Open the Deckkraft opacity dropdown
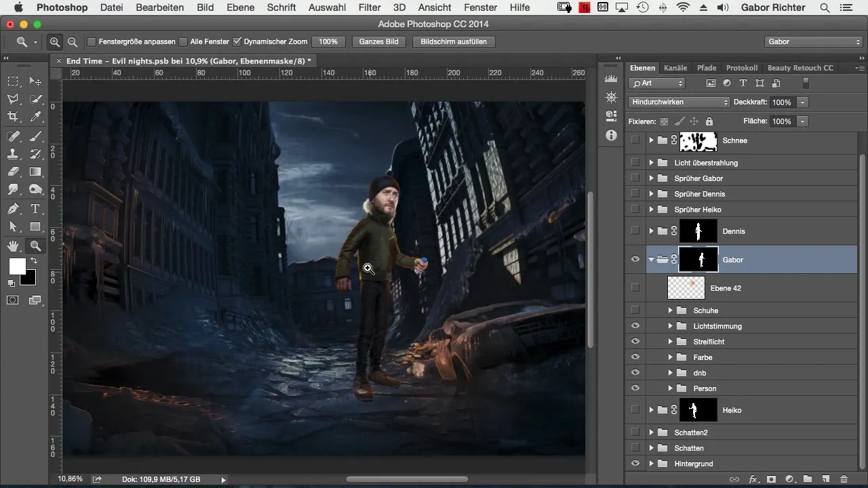Image resolution: width=868 pixels, height=488 pixels. (803, 102)
